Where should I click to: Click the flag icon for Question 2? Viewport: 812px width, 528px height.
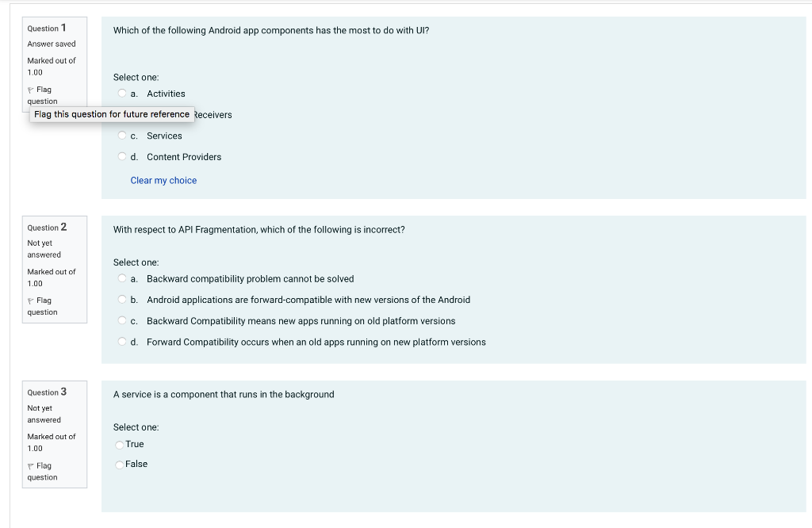click(x=31, y=300)
